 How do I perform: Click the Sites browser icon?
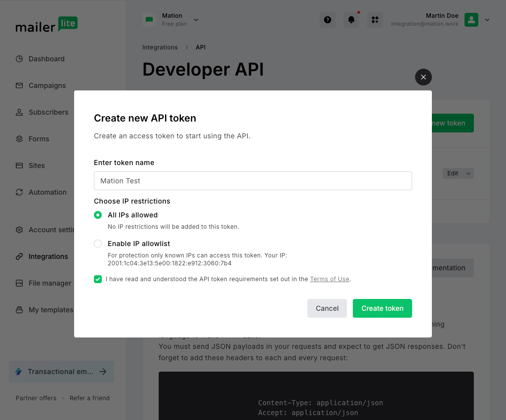coord(19,166)
